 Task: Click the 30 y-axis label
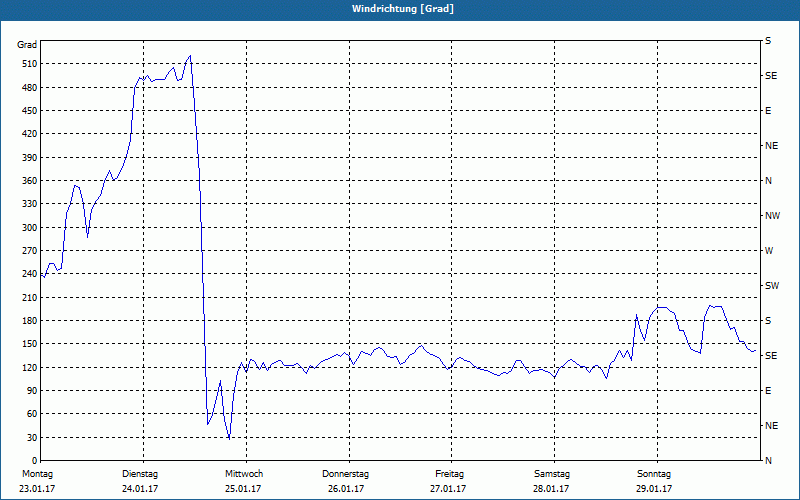click(x=31, y=438)
